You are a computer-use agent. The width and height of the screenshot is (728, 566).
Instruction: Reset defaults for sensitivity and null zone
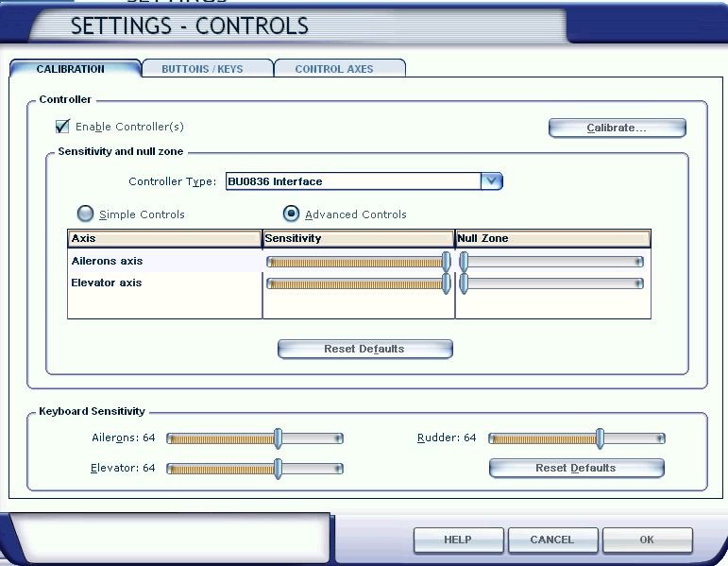coord(364,349)
